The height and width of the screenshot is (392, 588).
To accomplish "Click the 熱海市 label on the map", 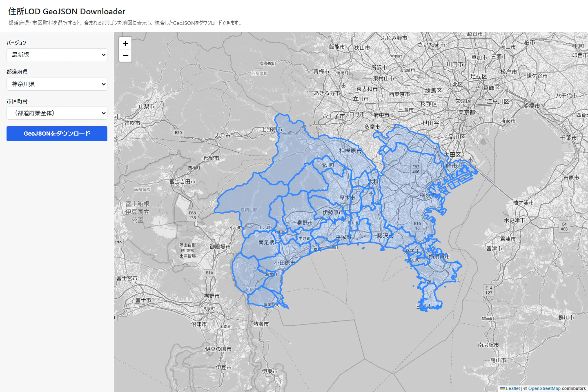I will coord(261,324).
